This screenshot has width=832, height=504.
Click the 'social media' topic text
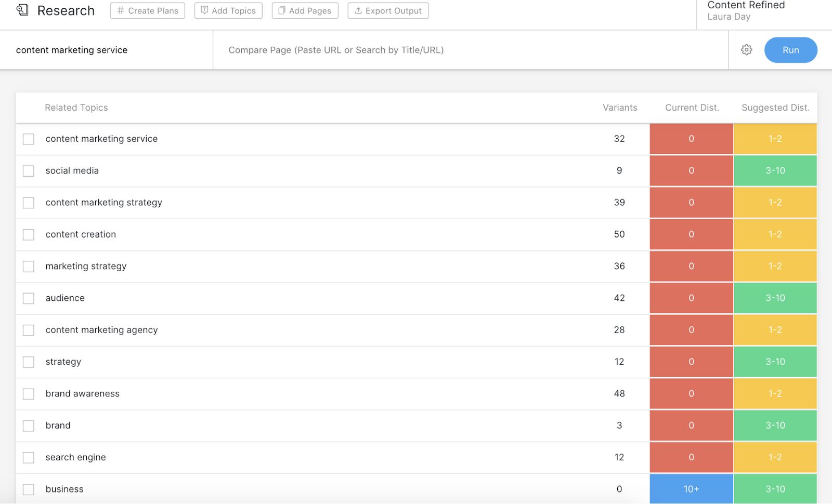[72, 170]
